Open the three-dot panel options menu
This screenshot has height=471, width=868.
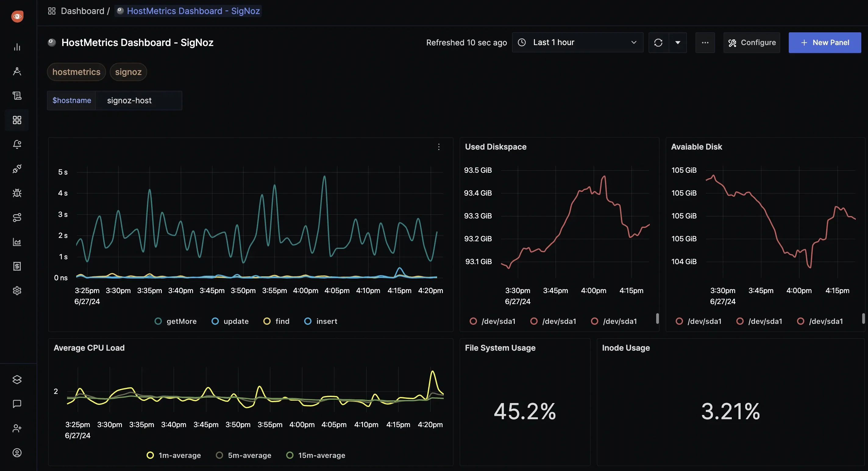pos(439,147)
